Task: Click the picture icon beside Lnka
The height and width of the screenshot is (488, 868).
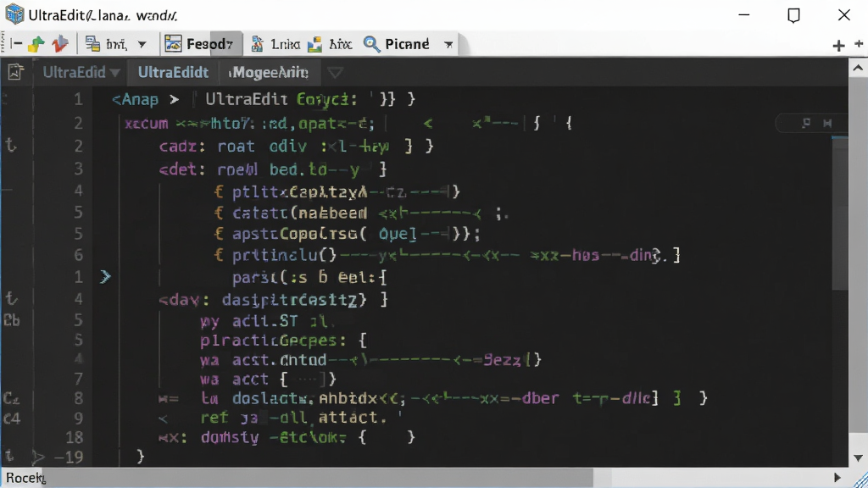Action: (x=314, y=44)
